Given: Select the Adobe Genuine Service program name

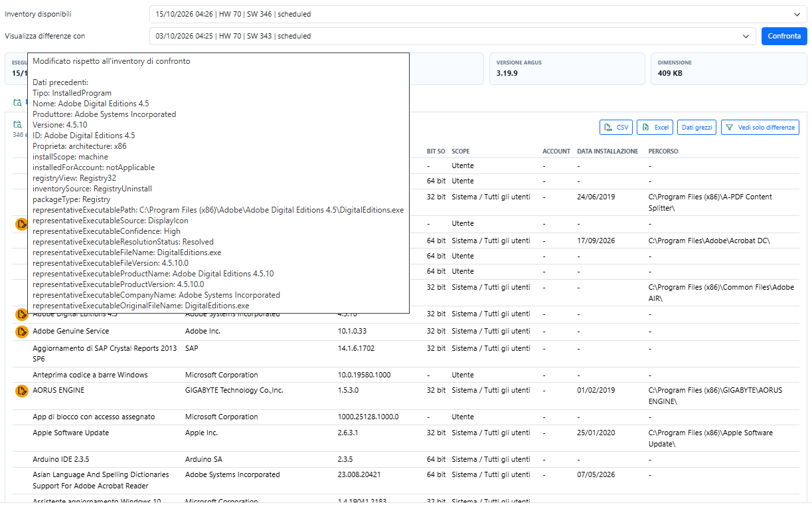Looking at the screenshot, I should (x=71, y=331).
